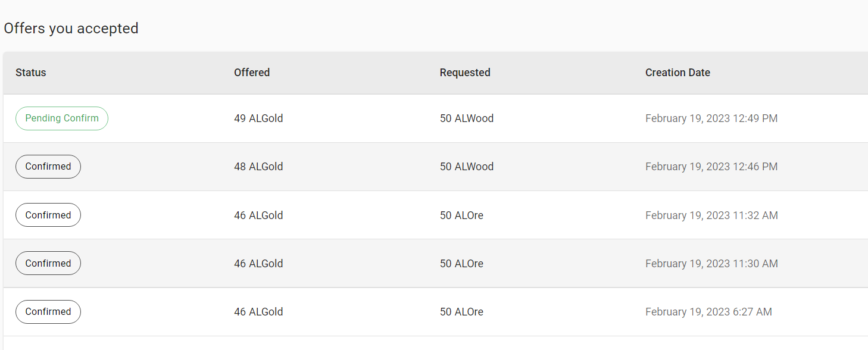
Task: Sort by the Requested column header
Action: [x=465, y=72]
